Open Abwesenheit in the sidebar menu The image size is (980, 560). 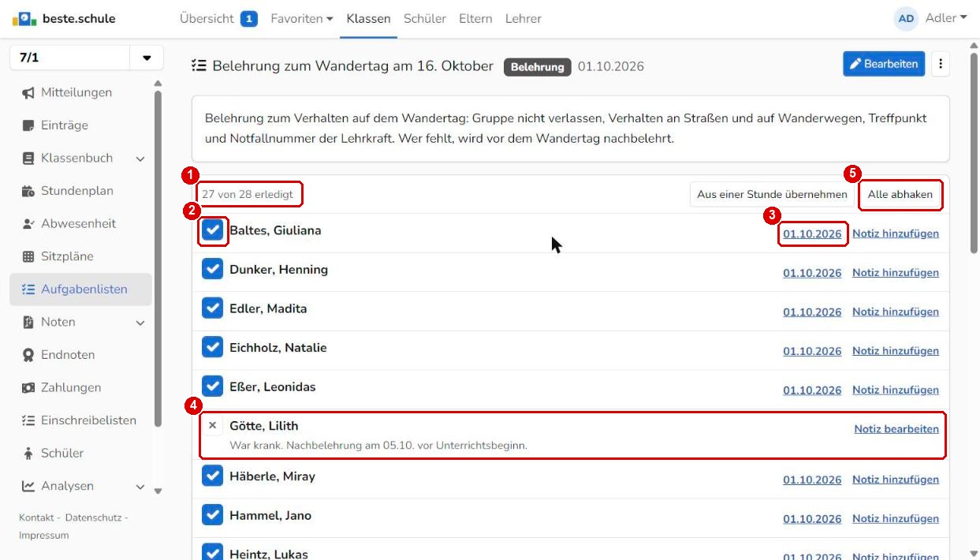80,224
